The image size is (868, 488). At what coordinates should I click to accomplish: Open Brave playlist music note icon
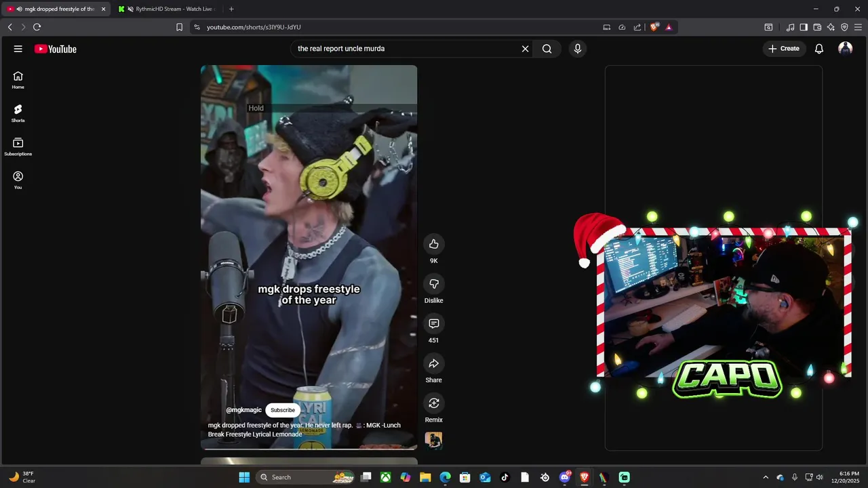click(790, 27)
